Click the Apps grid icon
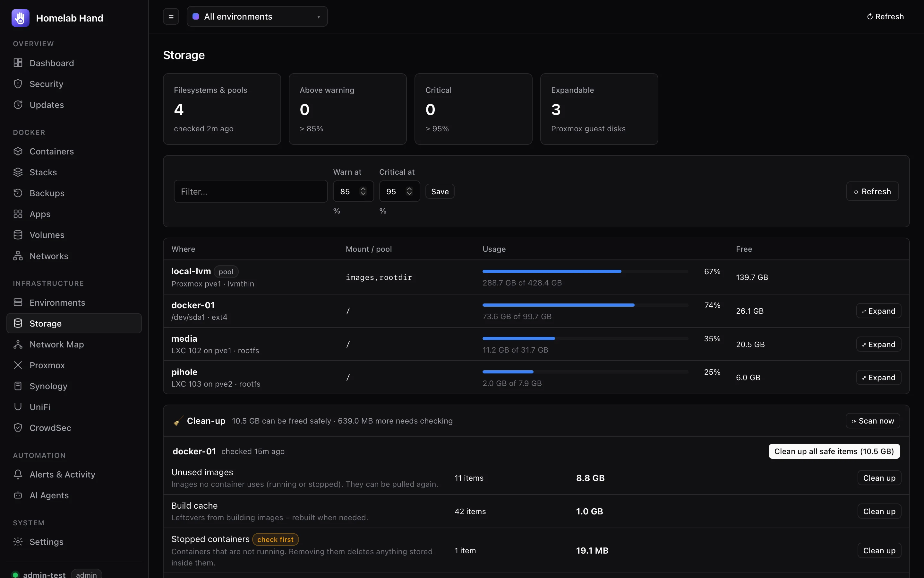The image size is (924, 578). tap(18, 214)
